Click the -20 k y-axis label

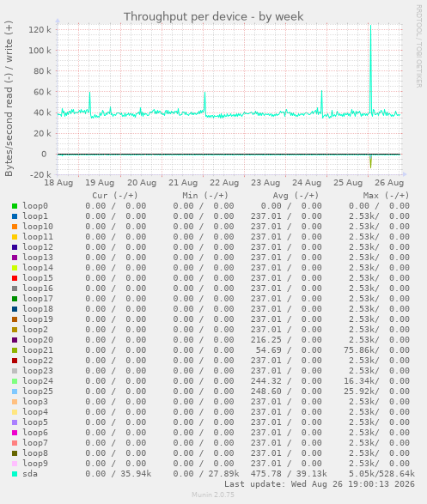pos(40,175)
